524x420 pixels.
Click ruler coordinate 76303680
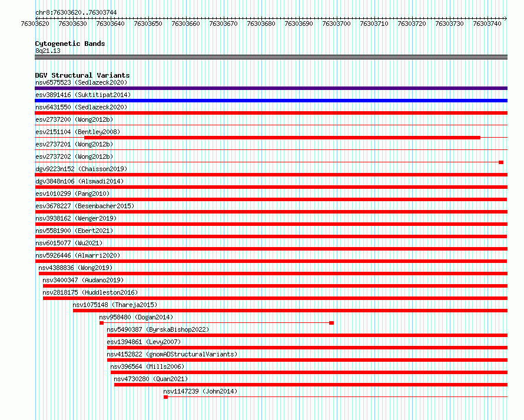click(x=261, y=24)
